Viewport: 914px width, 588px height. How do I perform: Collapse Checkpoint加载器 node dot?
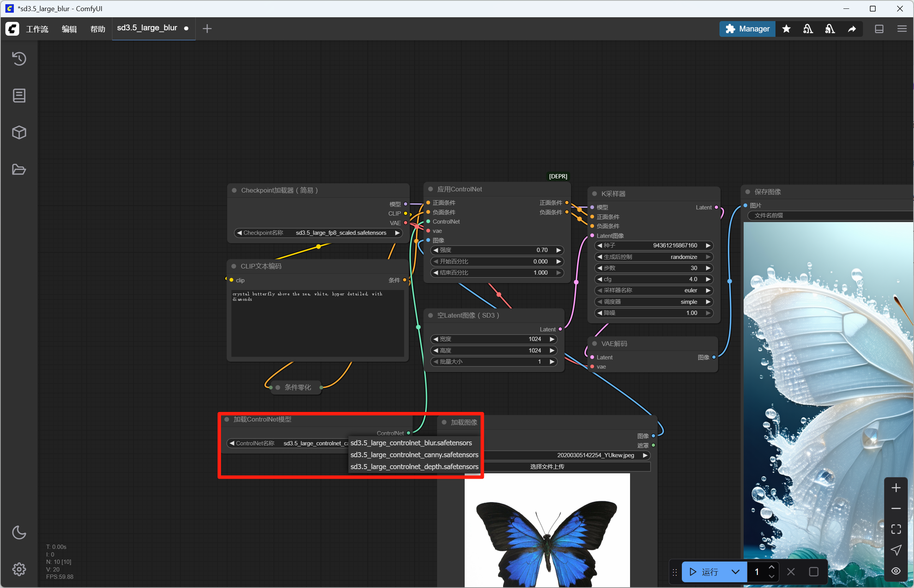(x=234, y=190)
